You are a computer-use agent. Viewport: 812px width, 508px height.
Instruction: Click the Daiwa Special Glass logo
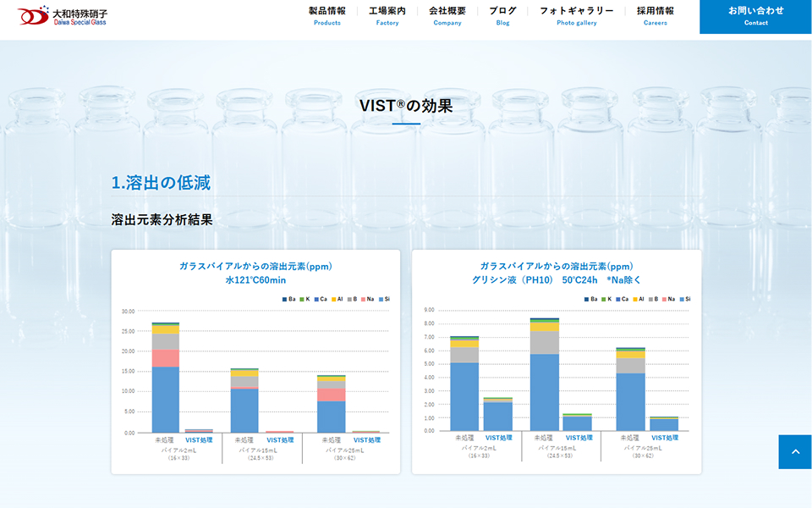pyautogui.click(x=63, y=15)
